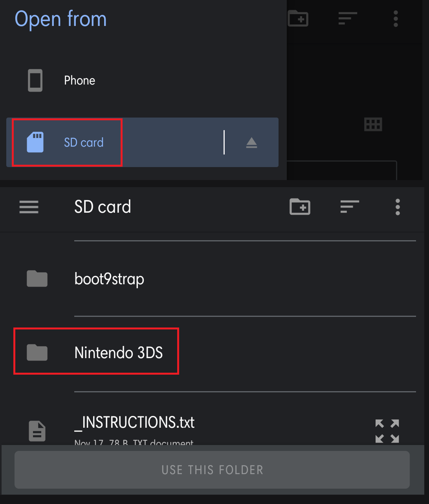Click the document icon for _INSTRUCTIONS.txt
The height and width of the screenshot is (504, 429).
37,431
